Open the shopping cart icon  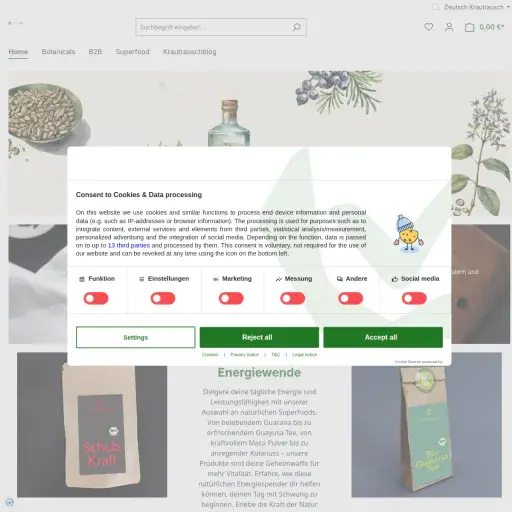click(x=469, y=27)
